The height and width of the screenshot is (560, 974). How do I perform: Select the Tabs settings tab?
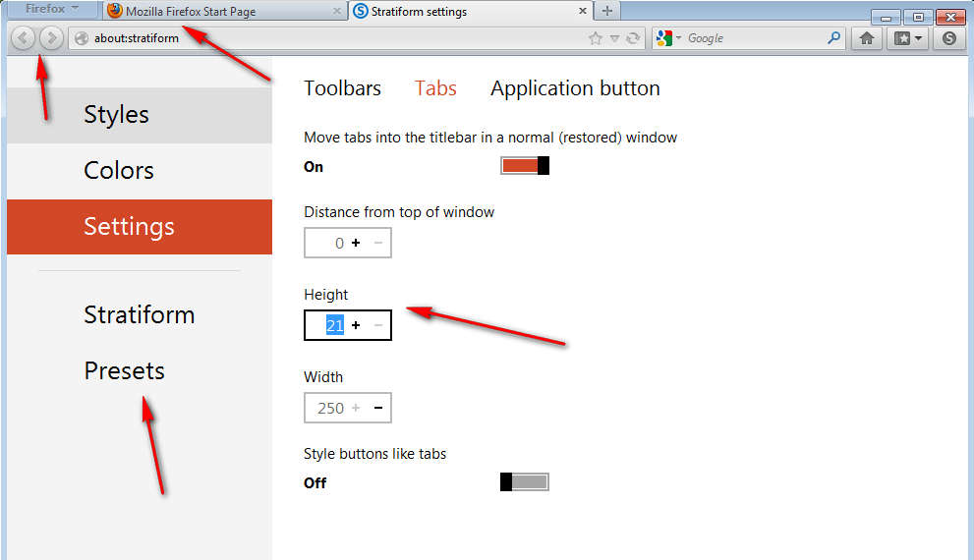435,88
